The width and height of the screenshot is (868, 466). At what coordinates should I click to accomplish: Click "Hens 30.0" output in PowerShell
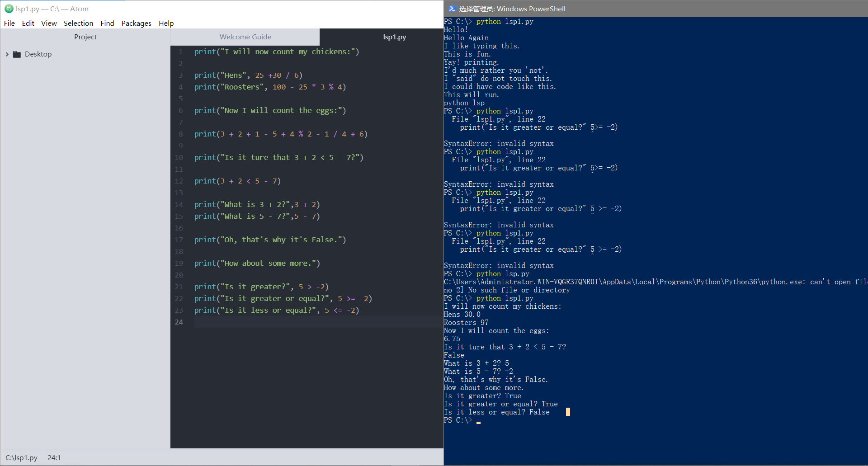point(462,315)
